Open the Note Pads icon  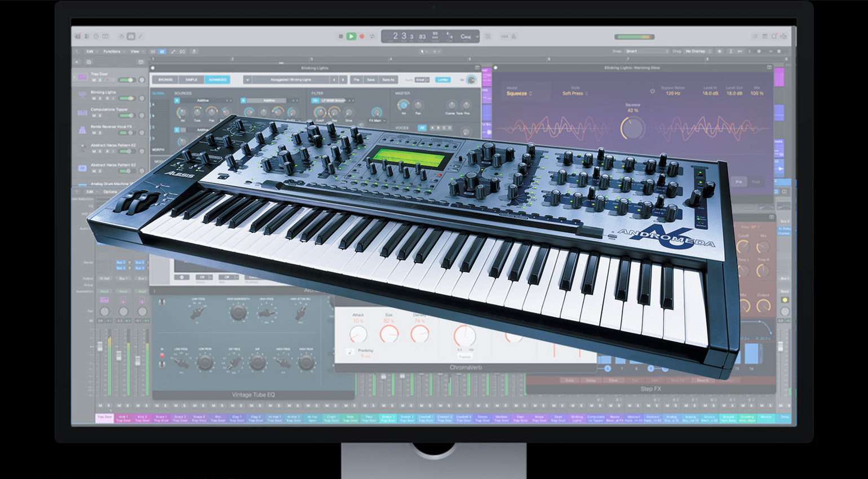764,36
